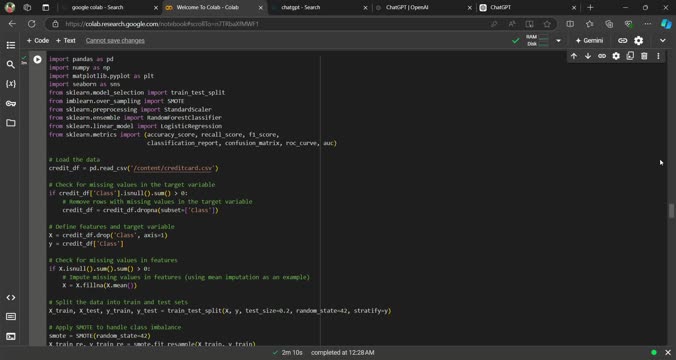Open the Copilot icon in Edge
The height and width of the screenshot is (360, 676).
pos(666,24)
